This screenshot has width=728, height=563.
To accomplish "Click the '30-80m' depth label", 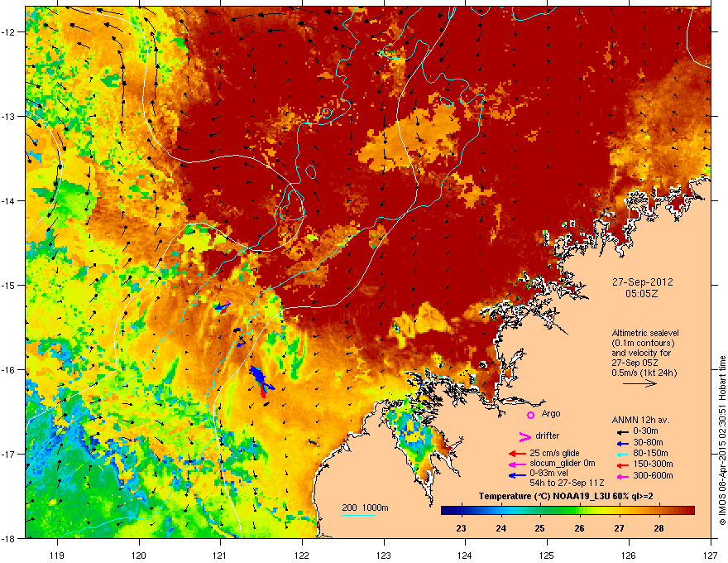I will point(648,442).
